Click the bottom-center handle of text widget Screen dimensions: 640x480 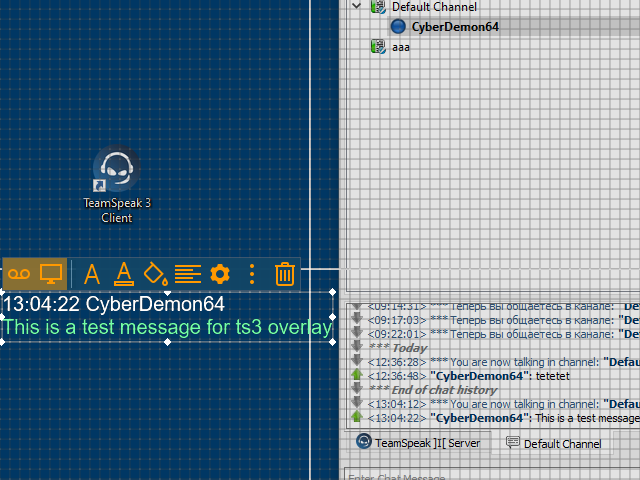pos(167,342)
